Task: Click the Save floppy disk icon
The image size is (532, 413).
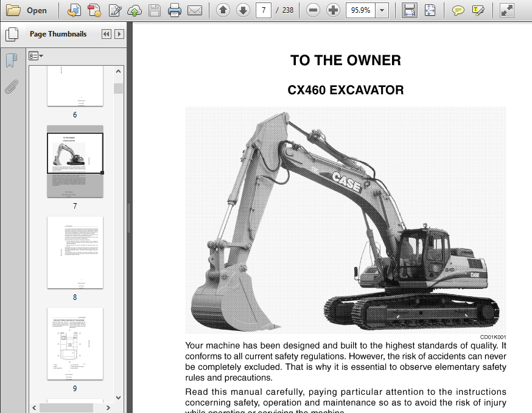Action: 155,10
